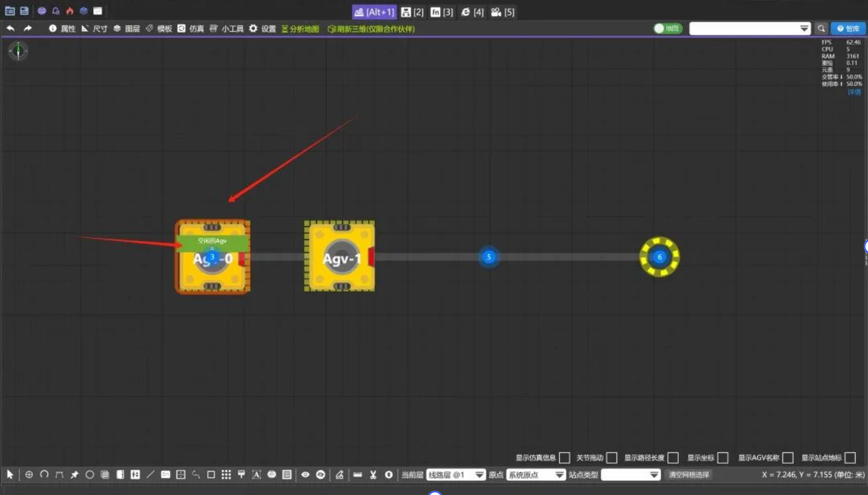
Task: Click the search magnifier icon
Action: coord(821,29)
